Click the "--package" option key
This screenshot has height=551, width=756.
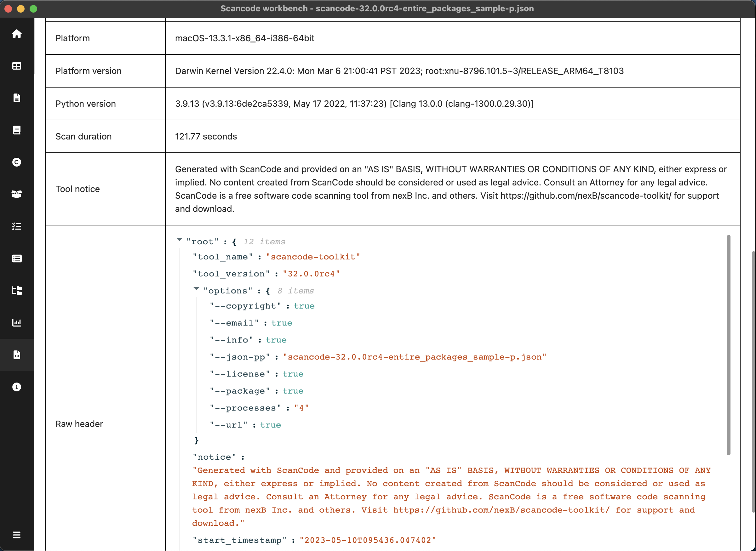click(x=239, y=391)
